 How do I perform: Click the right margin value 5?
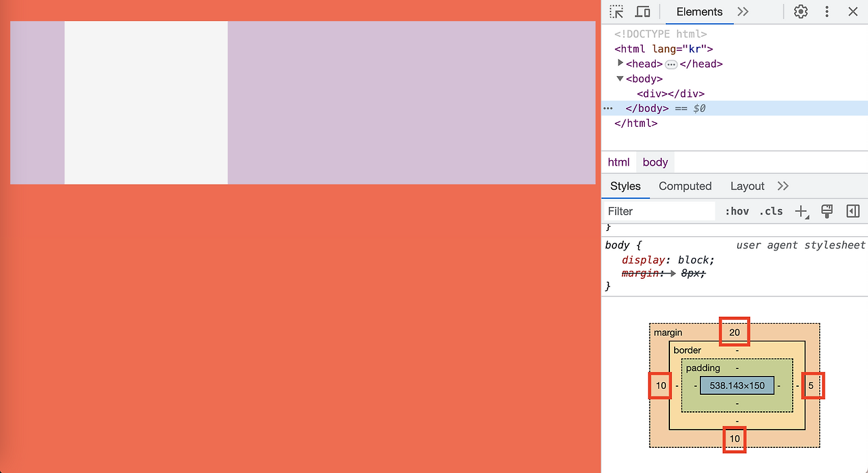tap(811, 385)
